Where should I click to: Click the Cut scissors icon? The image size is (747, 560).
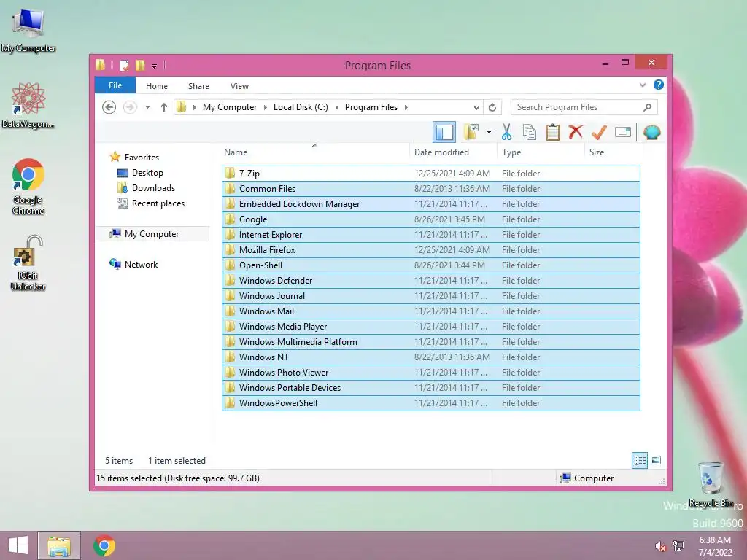[x=506, y=132]
